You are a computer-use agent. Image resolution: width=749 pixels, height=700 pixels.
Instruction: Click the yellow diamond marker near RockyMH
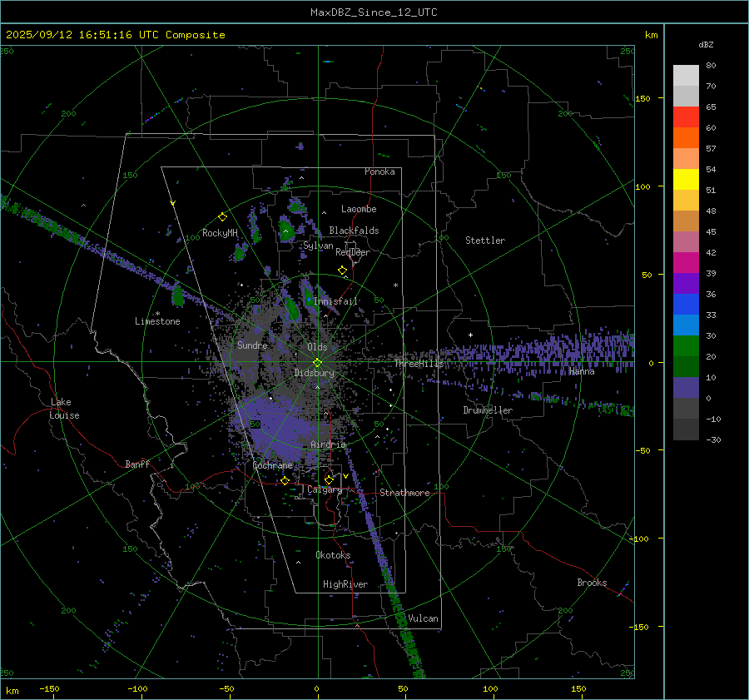tap(222, 217)
